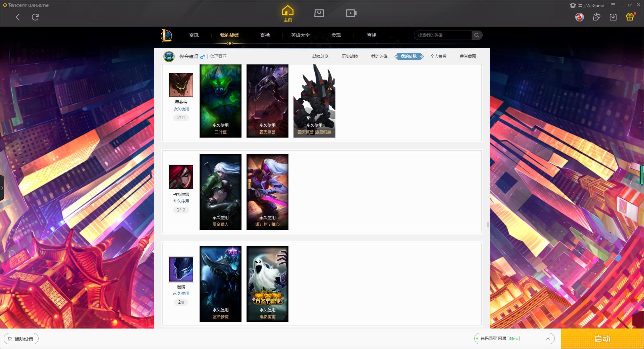The width and height of the screenshot is (644, 349).
Task: Open the 霸天巨兽 漆黑强袭 skin card
Action: point(314,101)
